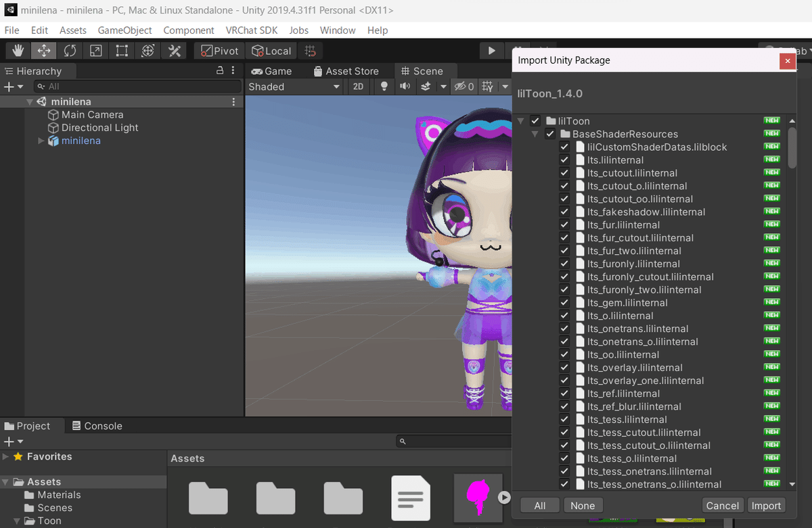This screenshot has height=528, width=812.
Task: Uncheck lilToon root folder checkbox
Action: click(x=535, y=121)
